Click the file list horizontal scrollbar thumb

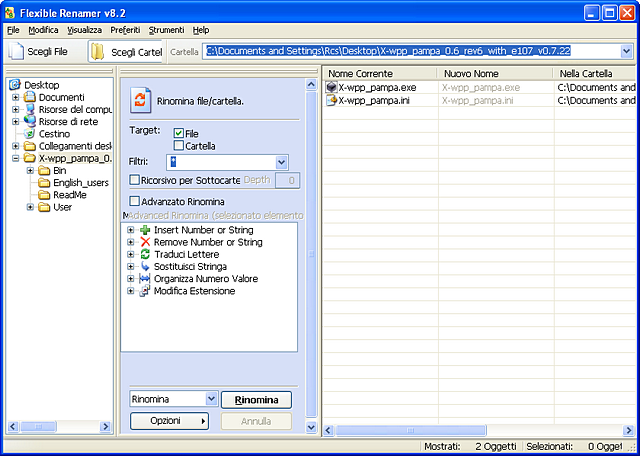coord(411,430)
